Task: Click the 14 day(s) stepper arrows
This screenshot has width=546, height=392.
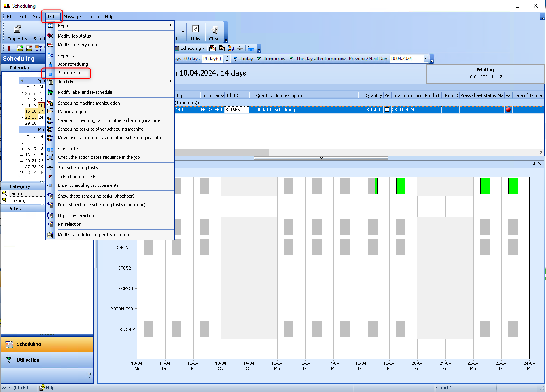Action: click(228, 59)
